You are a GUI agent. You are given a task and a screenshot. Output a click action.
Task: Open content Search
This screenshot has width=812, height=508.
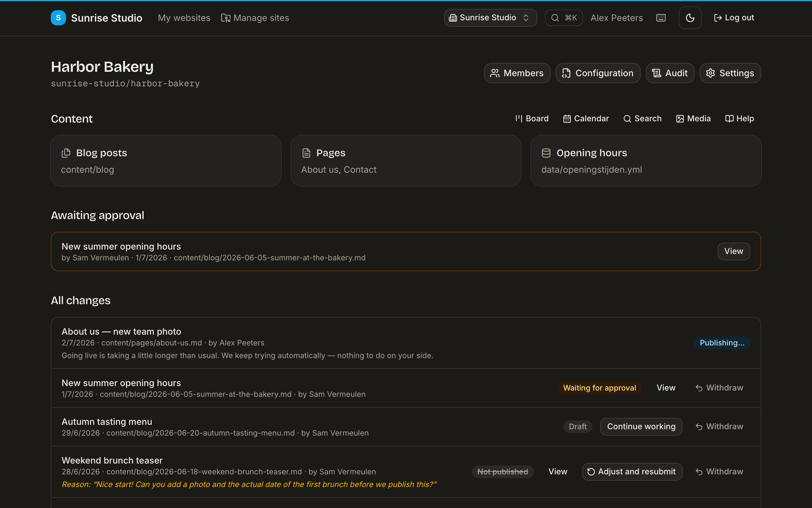(643, 119)
